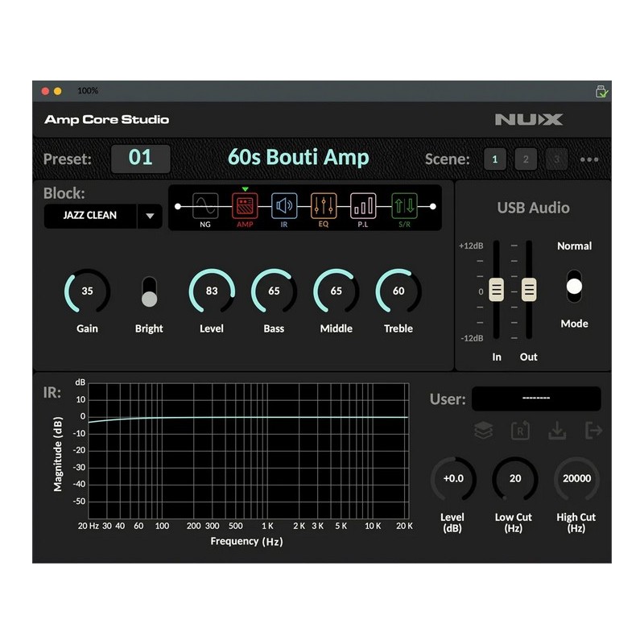Select the IR speaker block

coord(284,206)
